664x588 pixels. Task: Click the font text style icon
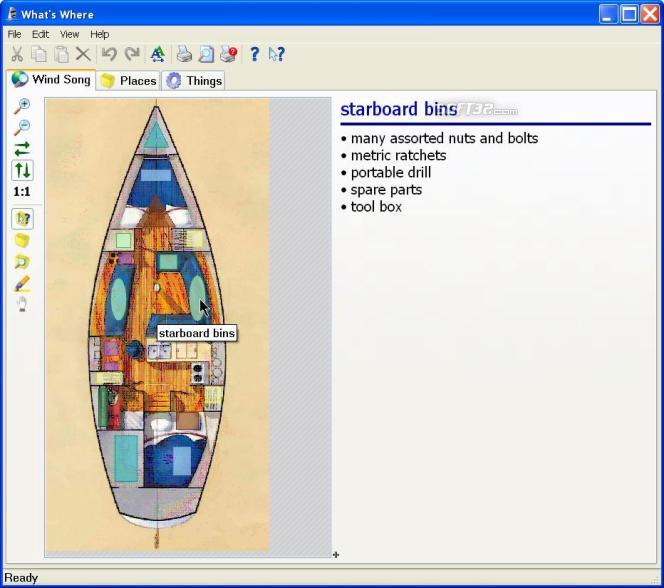pyautogui.click(x=157, y=55)
